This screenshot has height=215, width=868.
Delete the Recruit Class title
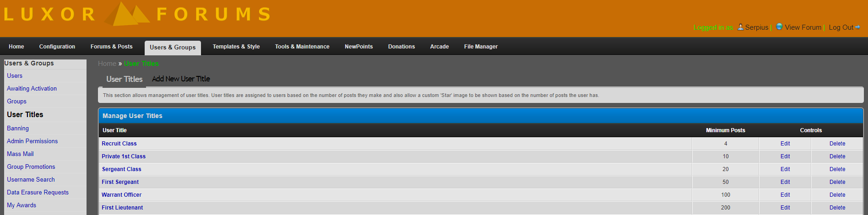tap(837, 144)
